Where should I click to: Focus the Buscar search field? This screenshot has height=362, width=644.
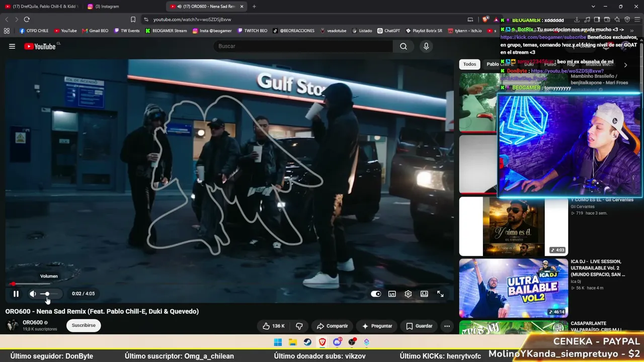click(x=304, y=46)
